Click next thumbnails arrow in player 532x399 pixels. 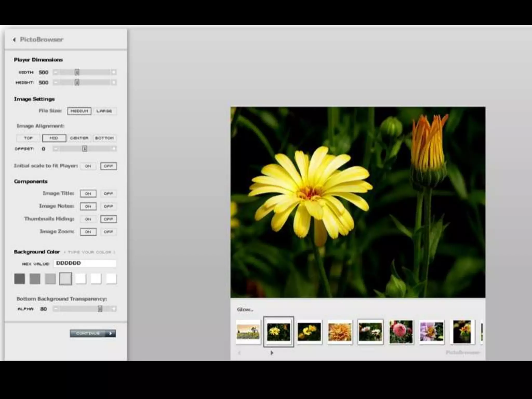click(272, 353)
